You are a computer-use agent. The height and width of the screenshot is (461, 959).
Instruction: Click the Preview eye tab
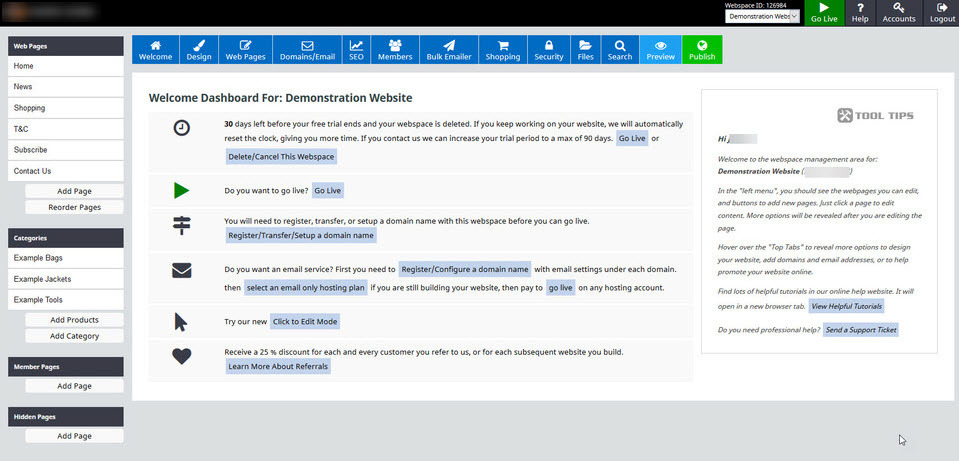point(660,50)
